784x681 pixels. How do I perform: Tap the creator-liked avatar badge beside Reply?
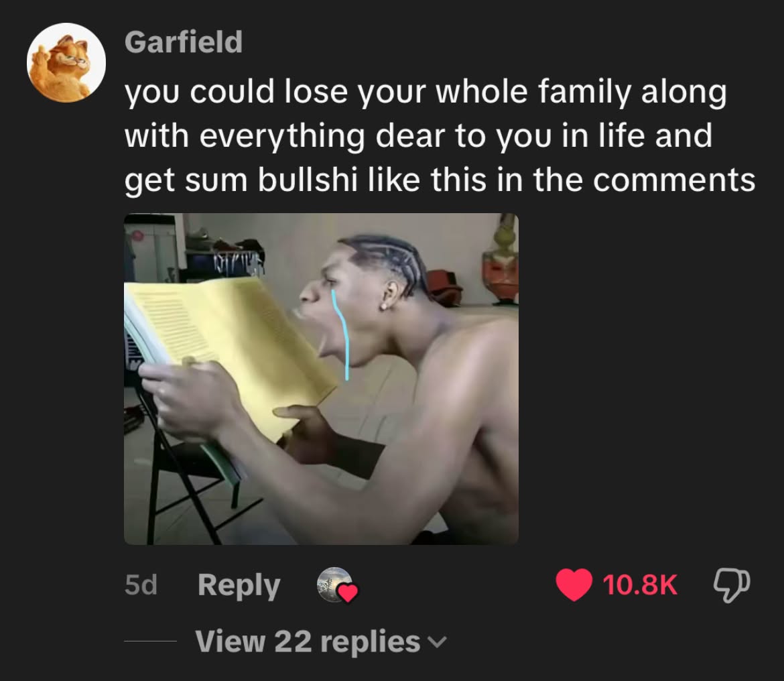(x=334, y=584)
